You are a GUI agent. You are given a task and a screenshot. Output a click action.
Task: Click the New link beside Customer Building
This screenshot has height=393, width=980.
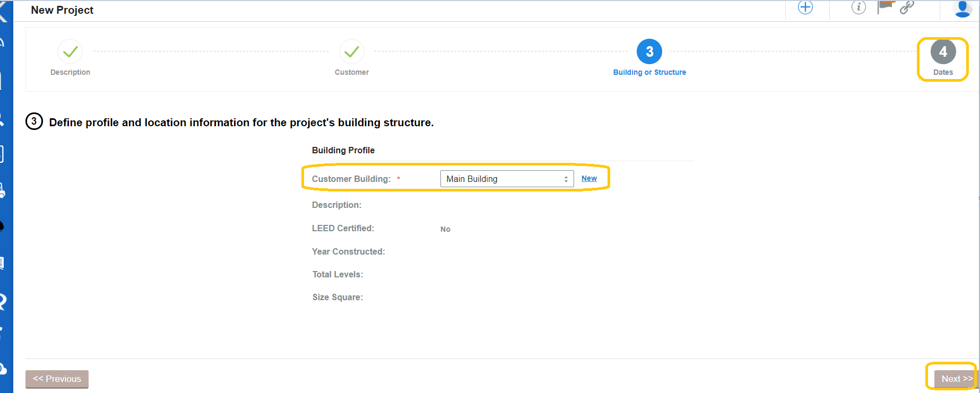coord(589,178)
